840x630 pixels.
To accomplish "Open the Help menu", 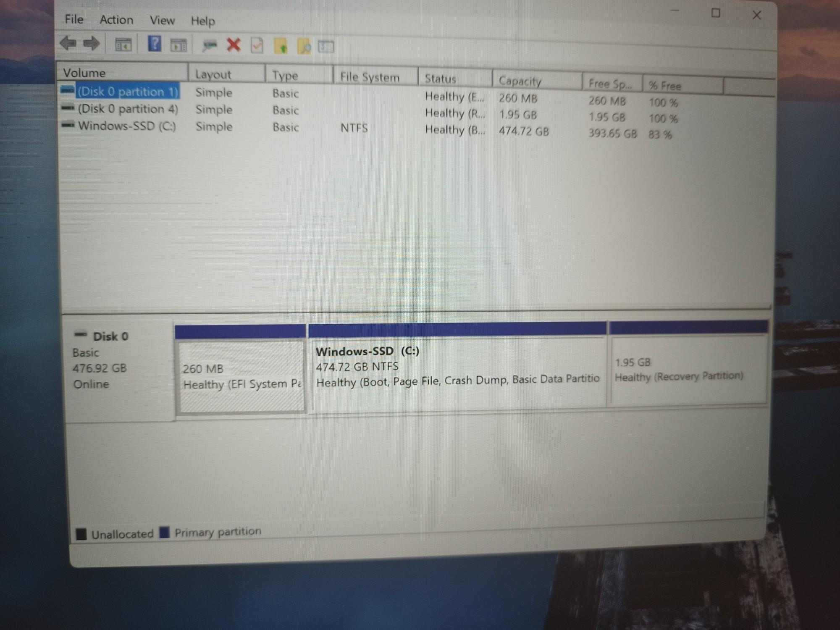I will pos(203,21).
